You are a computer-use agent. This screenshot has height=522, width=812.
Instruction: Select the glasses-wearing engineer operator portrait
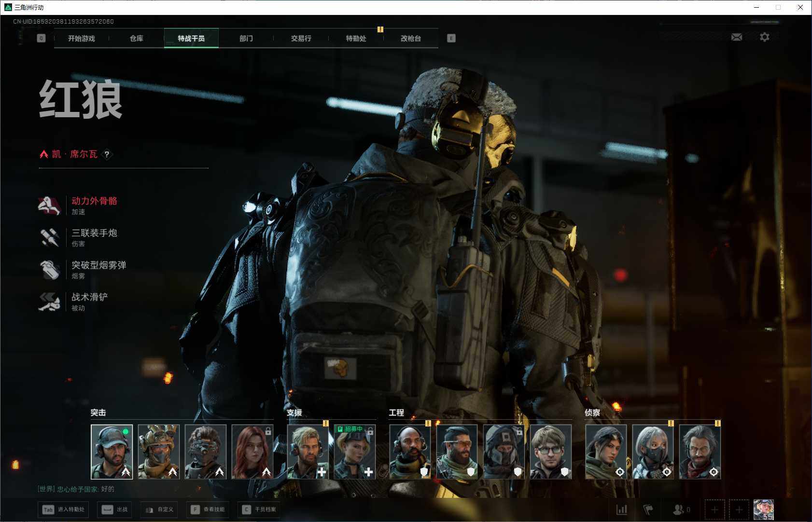550,452
